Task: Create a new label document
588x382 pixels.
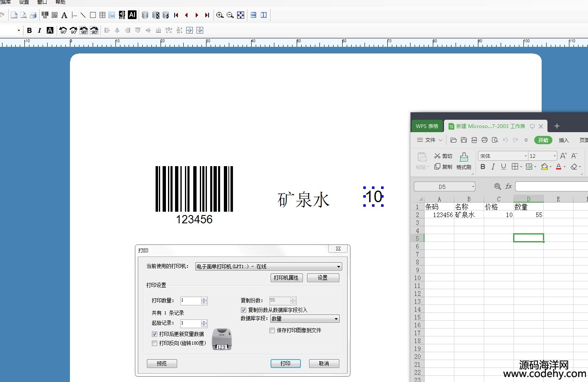Action: (x=14, y=15)
